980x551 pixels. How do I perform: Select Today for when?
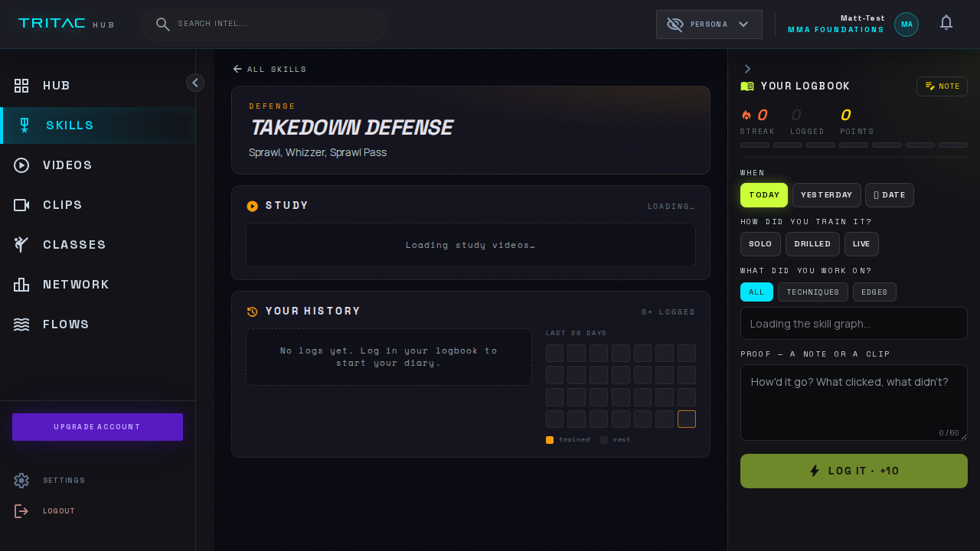point(764,195)
